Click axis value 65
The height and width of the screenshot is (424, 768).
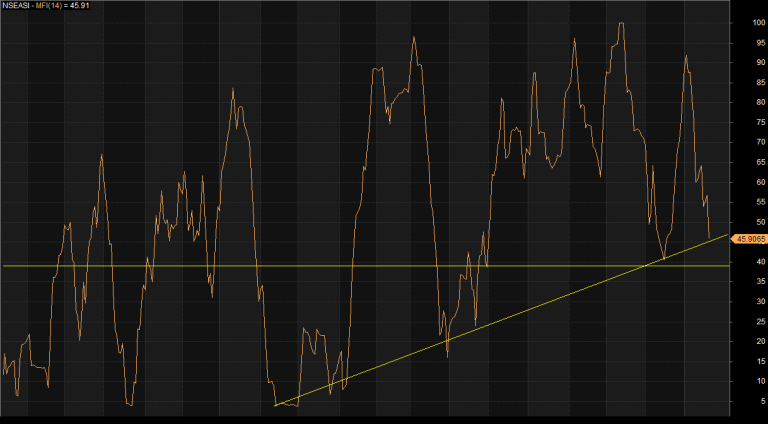tap(761, 162)
